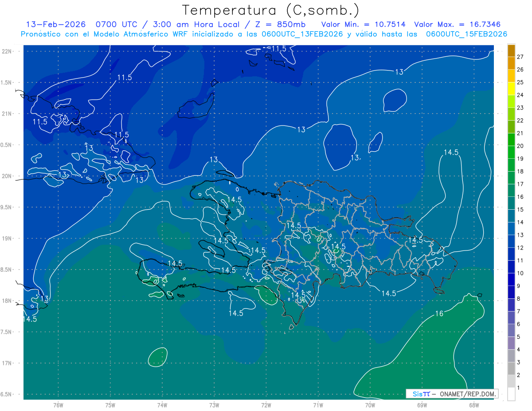Click color scale value "24"
This screenshot has width=532, height=411.
[520, 95]
